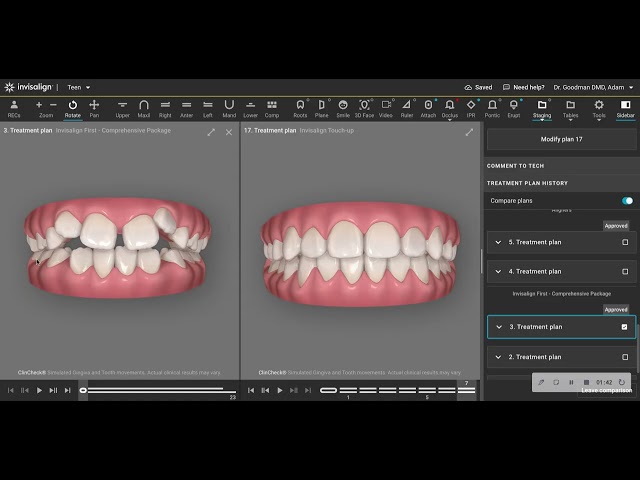Expand the 5. Treatment plan chevron
This screenshot has width=640, height=480.
coord(498,242)
